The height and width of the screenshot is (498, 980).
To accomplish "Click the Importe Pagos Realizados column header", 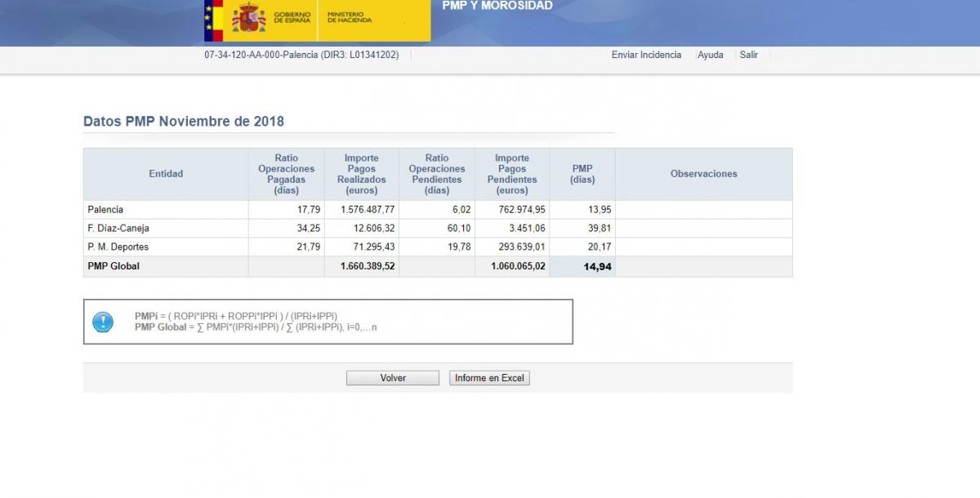I will coord(361,174).
